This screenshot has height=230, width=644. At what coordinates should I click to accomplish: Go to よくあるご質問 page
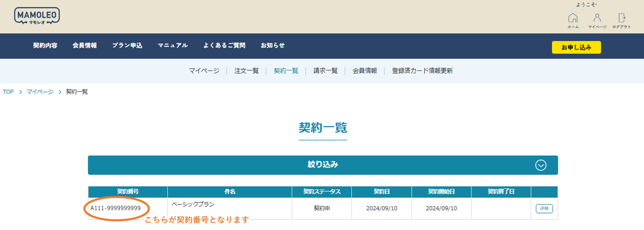(224, 45)
